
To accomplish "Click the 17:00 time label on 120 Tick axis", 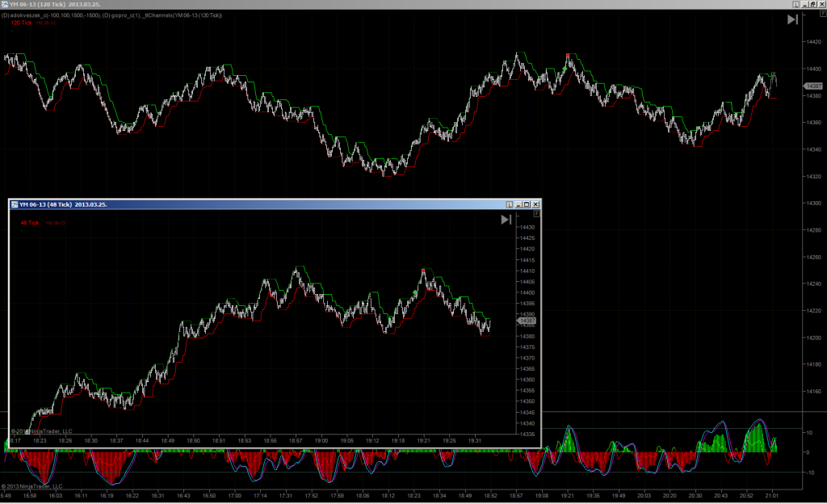I will point(235,496).
